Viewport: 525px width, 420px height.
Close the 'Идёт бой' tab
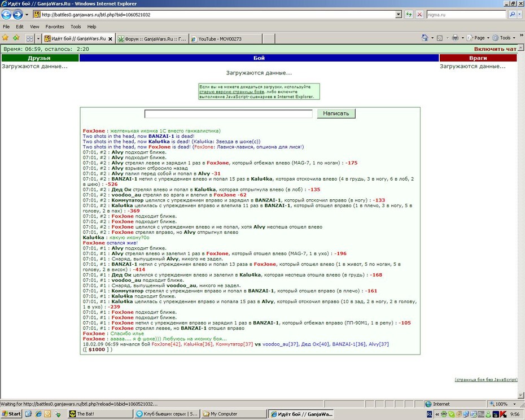[111, 39]
